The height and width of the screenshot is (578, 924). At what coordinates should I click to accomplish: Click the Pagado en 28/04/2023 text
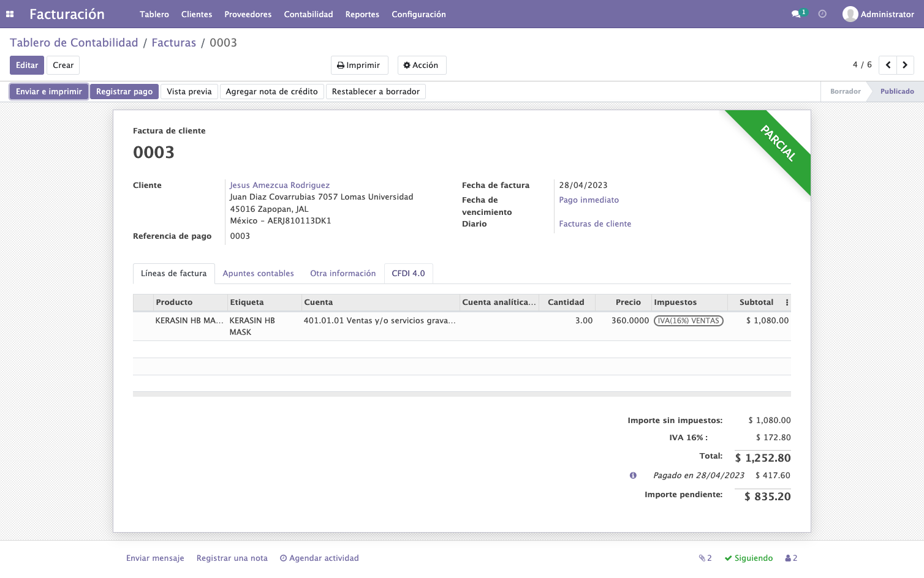pyautogui.click(x=699, y=475)
